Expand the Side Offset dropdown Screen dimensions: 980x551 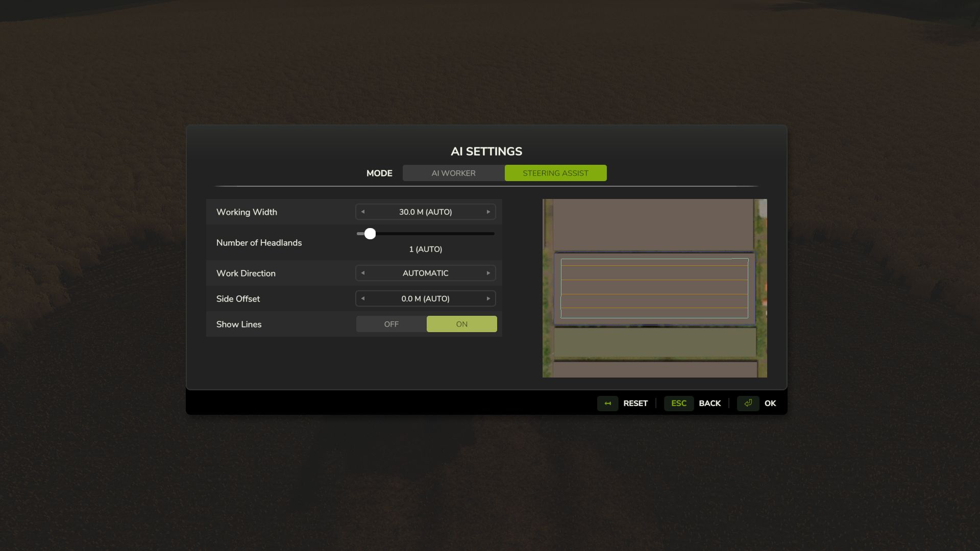coord(425,298)
